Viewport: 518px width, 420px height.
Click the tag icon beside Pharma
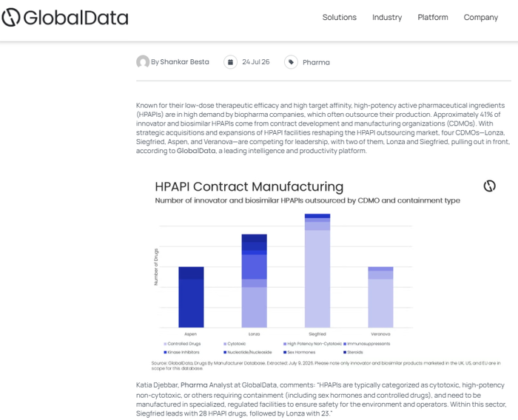291,62
